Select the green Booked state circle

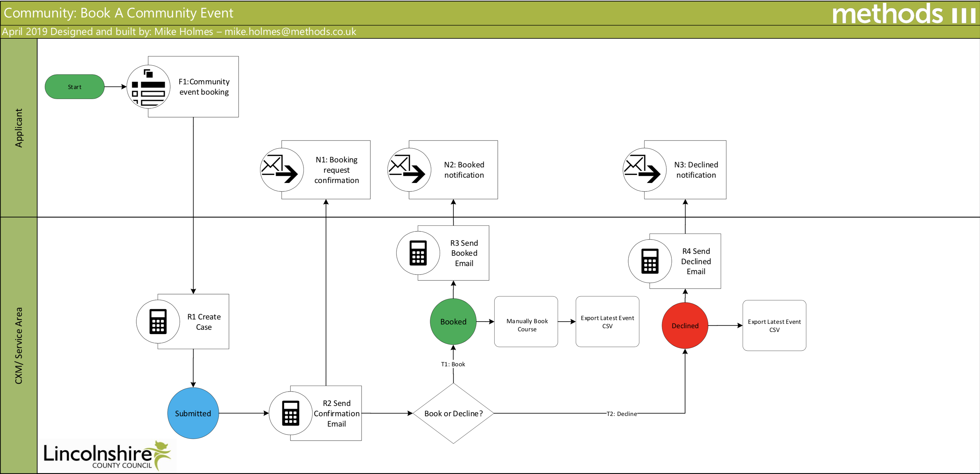pyautogui.click(x=453, y=321)
